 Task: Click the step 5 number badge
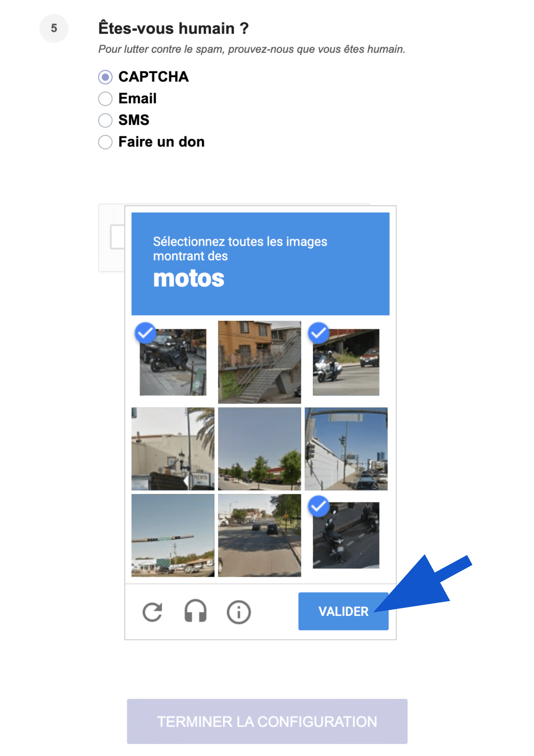54,28
